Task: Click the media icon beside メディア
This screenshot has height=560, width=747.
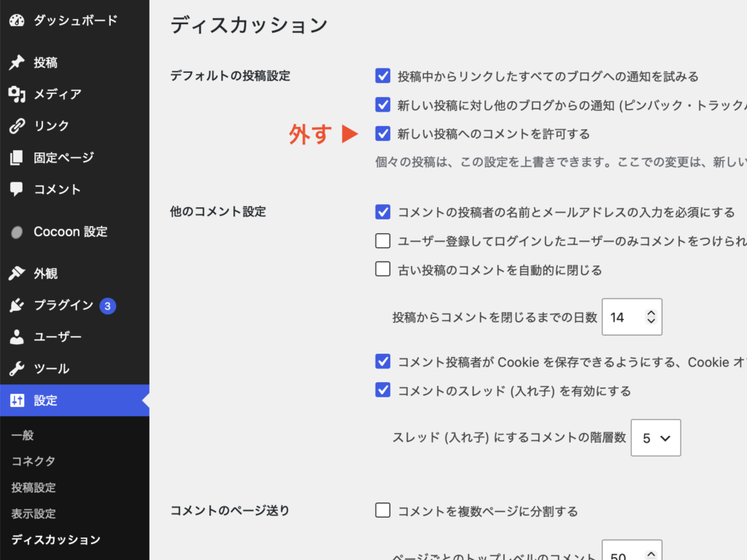Action: [x=17, y=94]
